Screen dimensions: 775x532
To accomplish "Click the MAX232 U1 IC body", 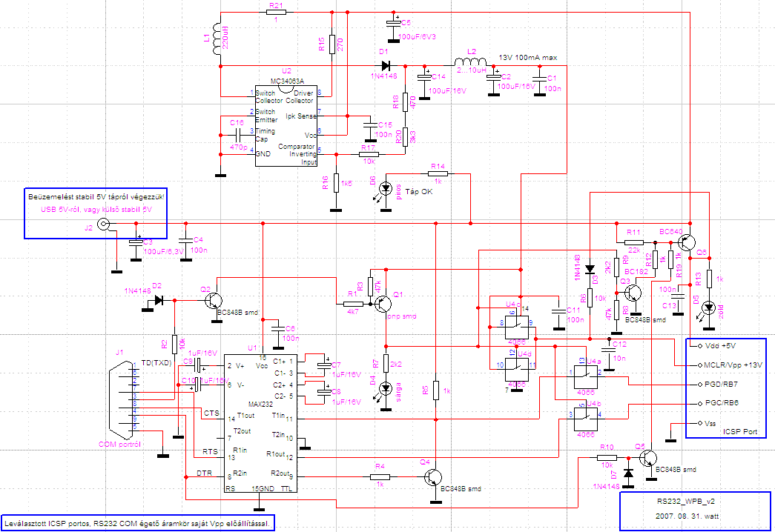I will (260, 423).
